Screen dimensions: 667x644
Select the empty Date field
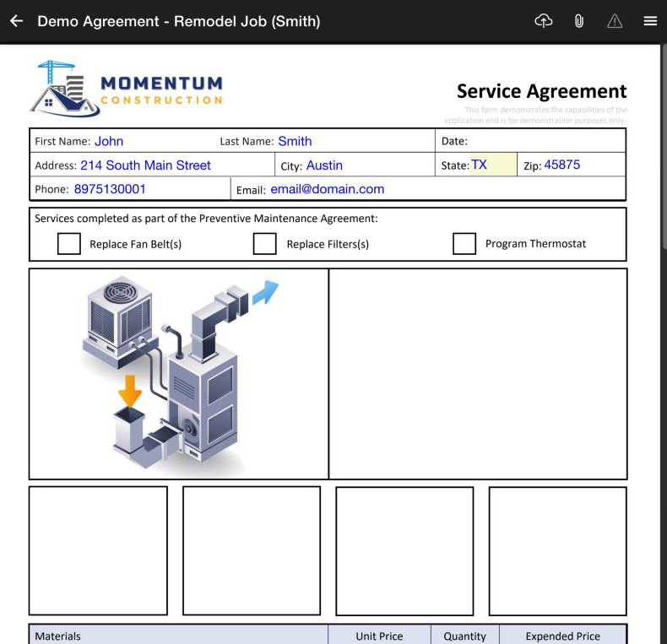[546, 141]
